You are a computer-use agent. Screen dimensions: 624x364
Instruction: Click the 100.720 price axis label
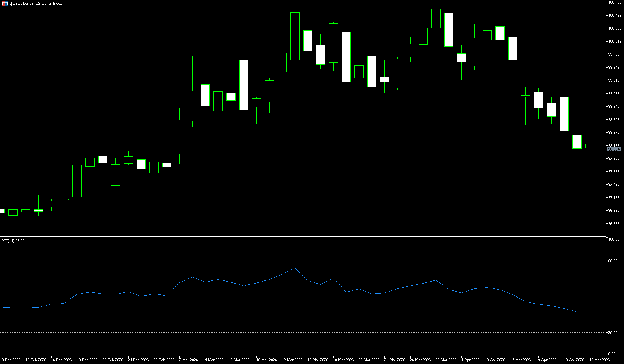click(614, 2)
